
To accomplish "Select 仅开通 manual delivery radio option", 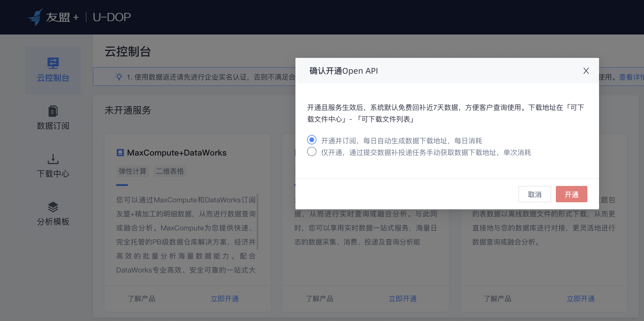I will point(312,152).
